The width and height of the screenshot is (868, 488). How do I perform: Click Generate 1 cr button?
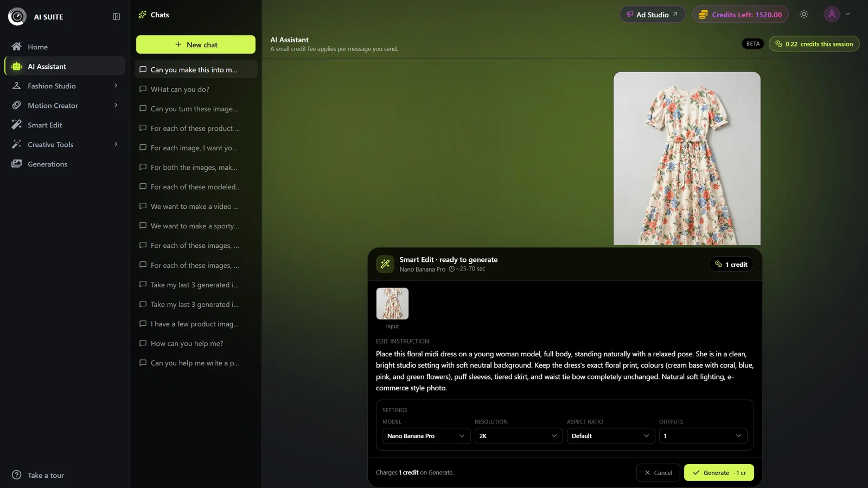point(719,473)
